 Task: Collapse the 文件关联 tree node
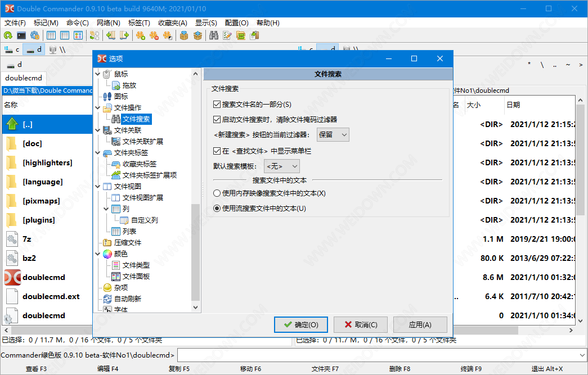(98, 130)
